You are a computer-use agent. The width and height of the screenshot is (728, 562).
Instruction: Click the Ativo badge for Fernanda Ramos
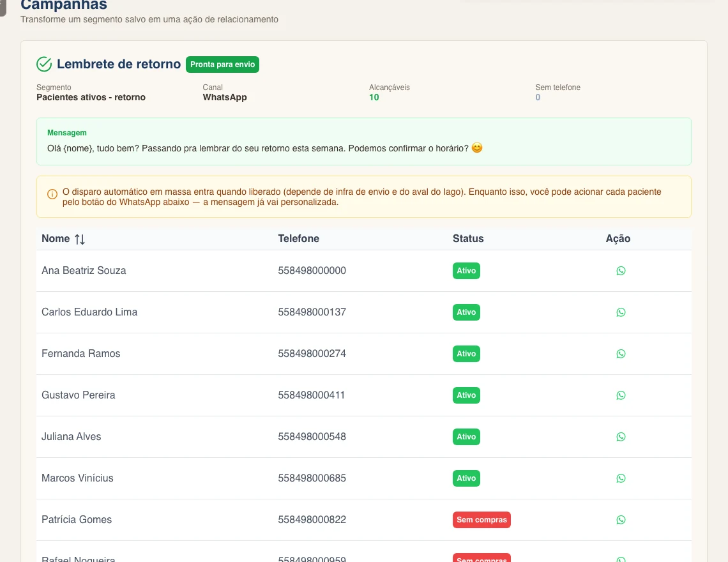click(466, 354)
